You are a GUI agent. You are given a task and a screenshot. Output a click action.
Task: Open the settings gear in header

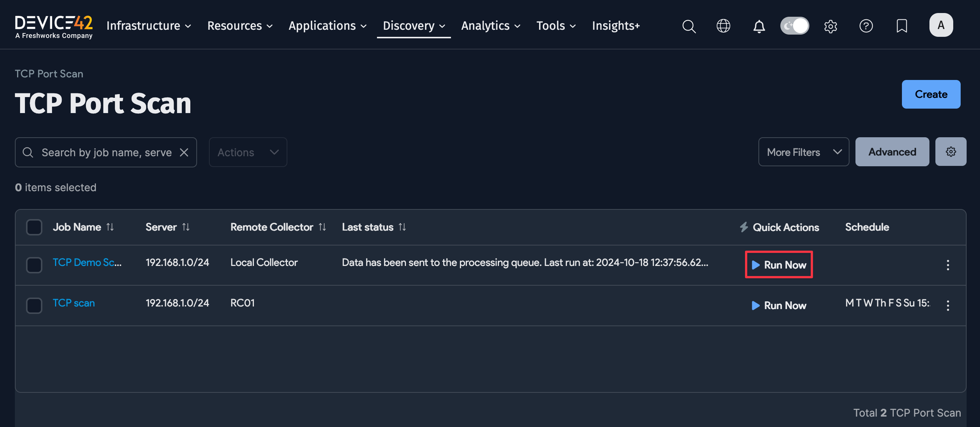point(830,26)
